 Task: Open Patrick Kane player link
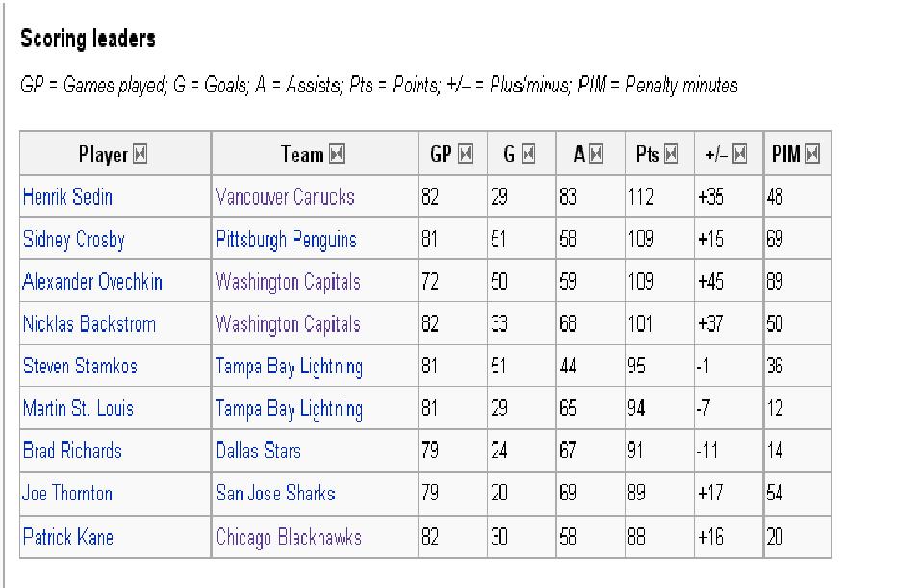(x=67, y=537)
